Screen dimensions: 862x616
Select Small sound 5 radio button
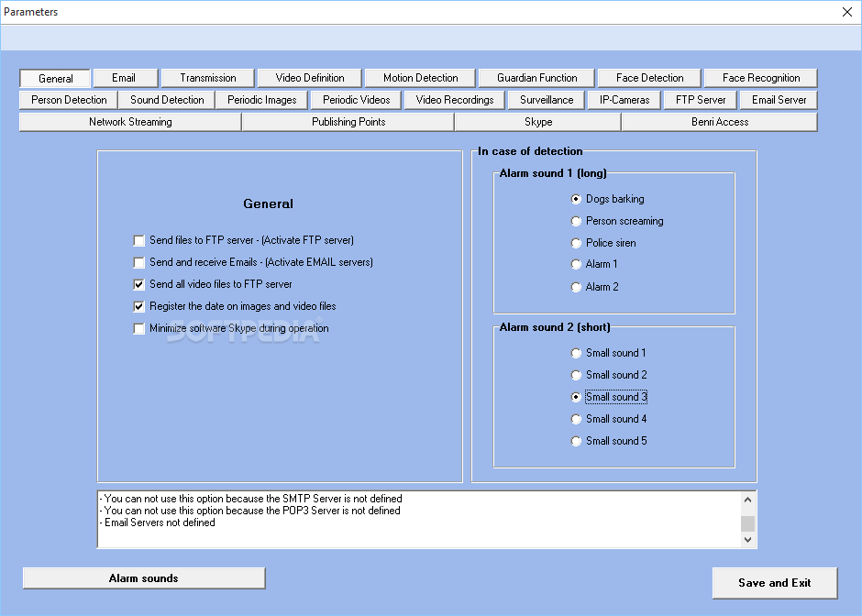tap(576, 441)
